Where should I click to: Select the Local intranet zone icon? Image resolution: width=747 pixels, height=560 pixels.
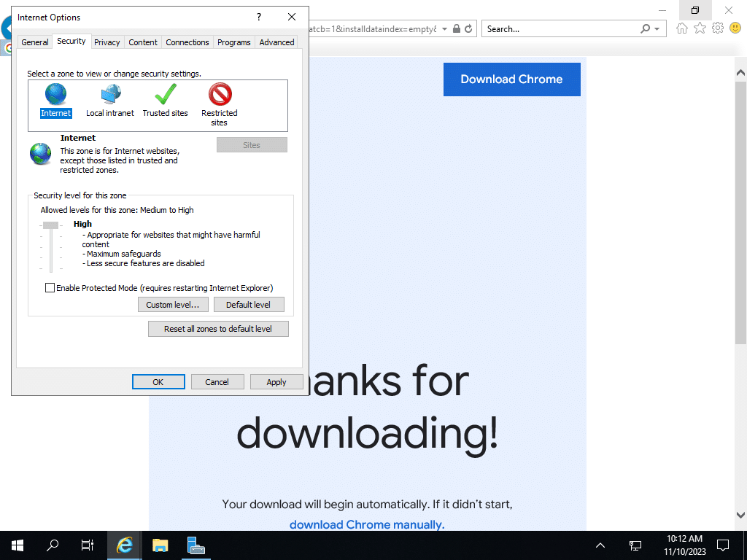click(x=111, y=94)
